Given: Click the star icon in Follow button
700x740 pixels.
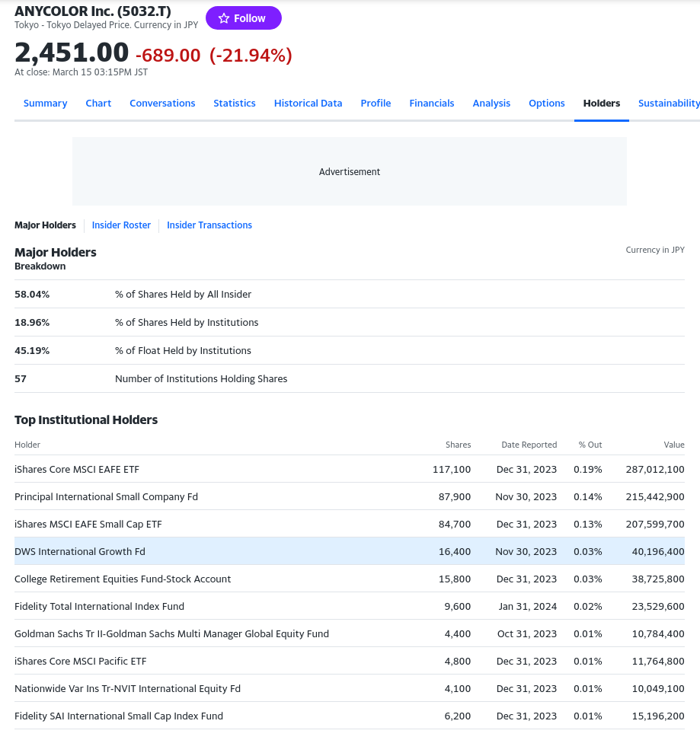Looking at the screenshot, I should coord(224,18).
